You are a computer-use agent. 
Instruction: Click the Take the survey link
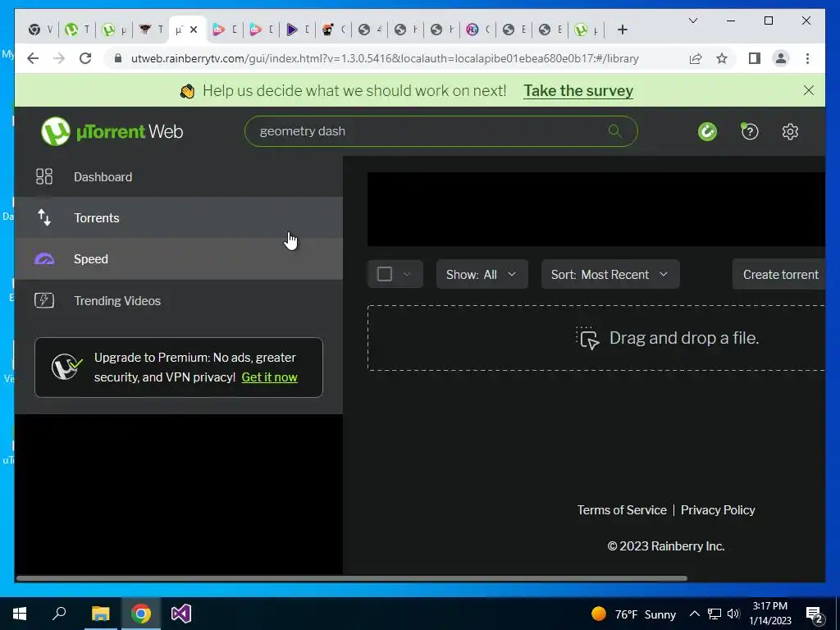(x=578, y=90)
